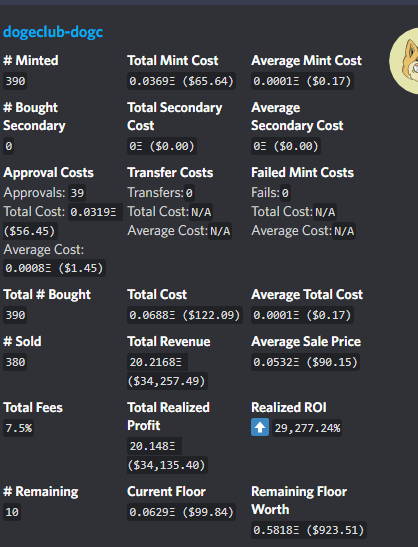Viewport: 418px width, 547px height.
Task: Select the Total Fees value 7.5%
Action: point(18,428)
